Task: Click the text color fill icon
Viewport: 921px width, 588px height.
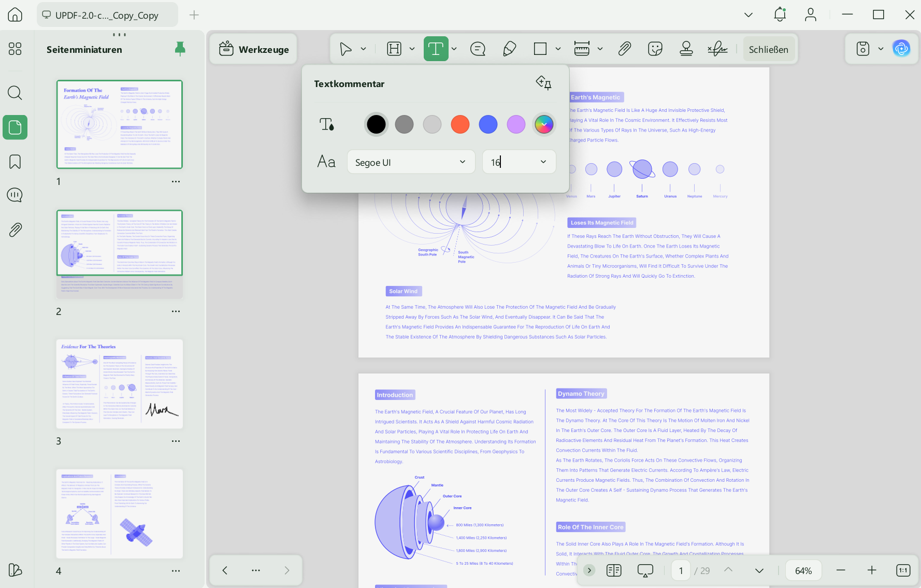Action: [327, 124]
